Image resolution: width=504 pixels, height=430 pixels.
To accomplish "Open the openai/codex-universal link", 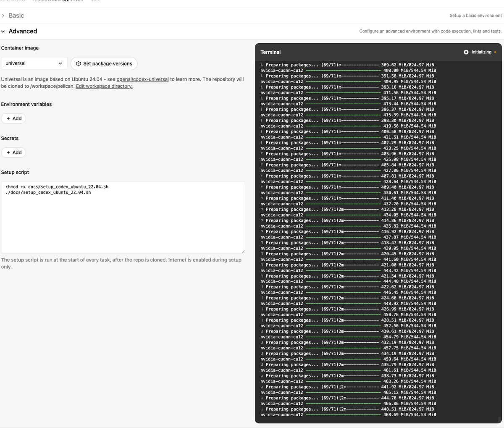I will 143,79.
